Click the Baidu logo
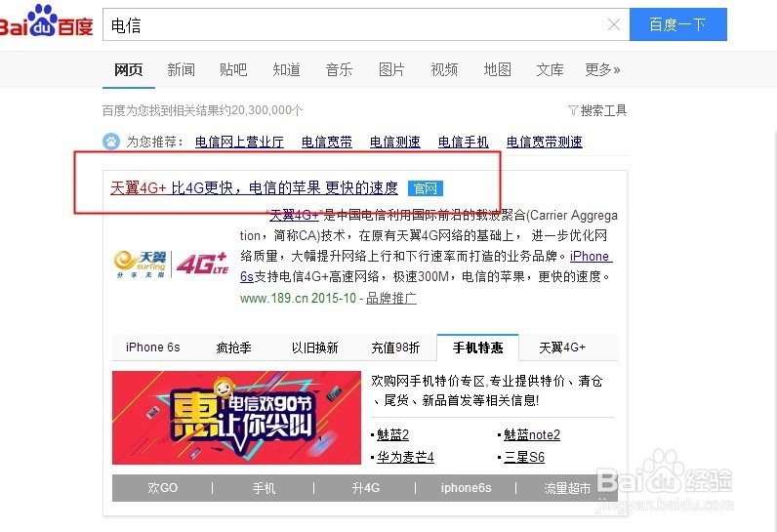 46,22
